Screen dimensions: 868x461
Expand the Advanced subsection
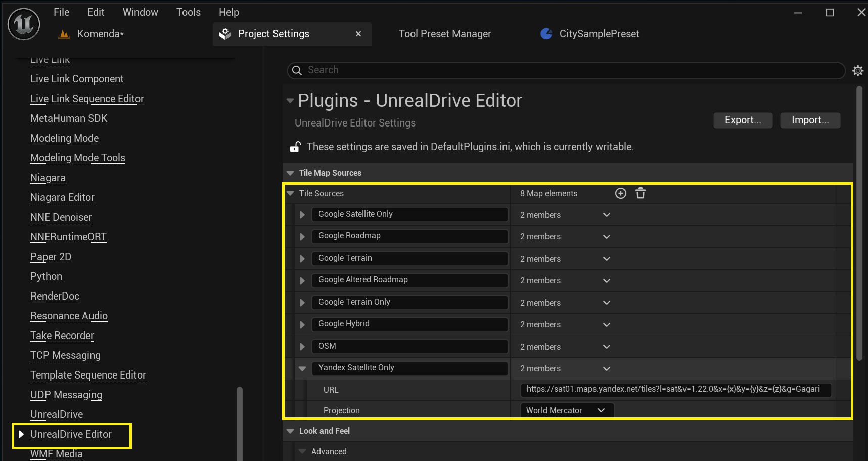[302, 451]
